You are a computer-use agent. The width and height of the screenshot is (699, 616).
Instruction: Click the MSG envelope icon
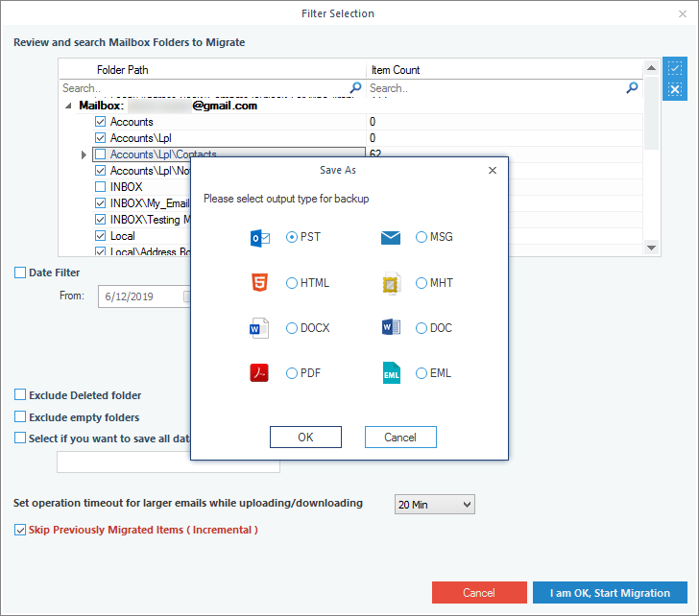click(x=390, y=238)
